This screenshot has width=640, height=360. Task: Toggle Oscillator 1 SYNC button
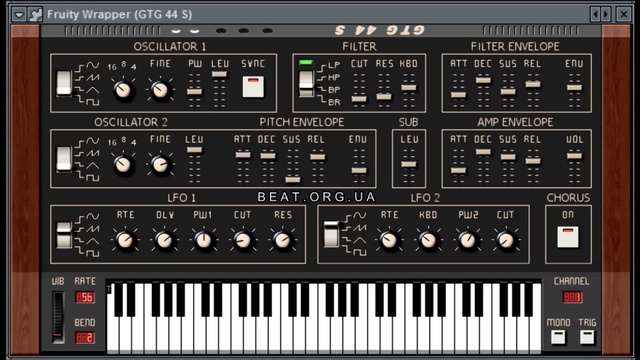pyautogui.click(x=253, y=87)
